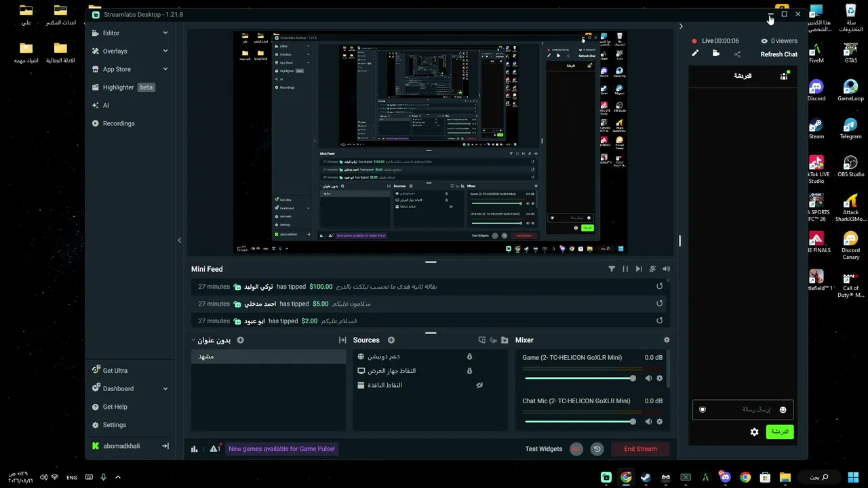The image size is (868, 488).
Task: Skip the current alert in Mini Feed
Action: point(639,269)
